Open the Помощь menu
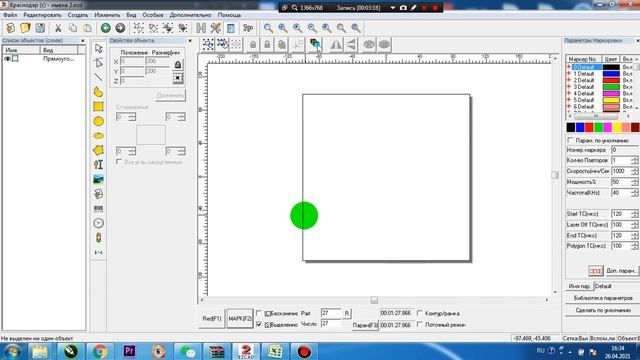 [x=229, y=15]
